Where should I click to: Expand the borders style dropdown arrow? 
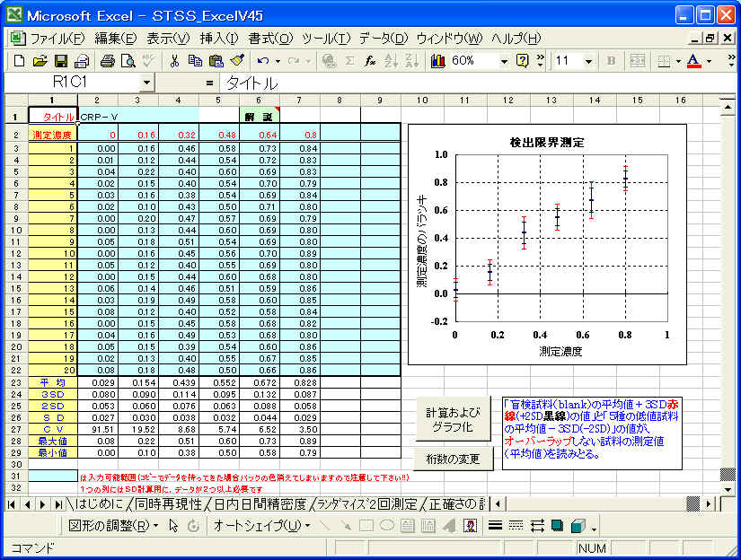click(x=678, y=61)
